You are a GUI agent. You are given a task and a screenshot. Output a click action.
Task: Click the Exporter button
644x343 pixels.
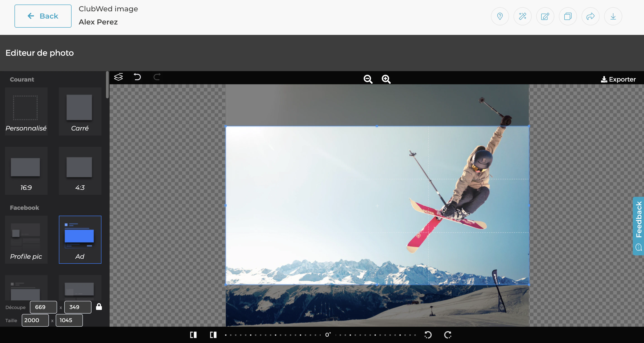[x=619, y=79]
